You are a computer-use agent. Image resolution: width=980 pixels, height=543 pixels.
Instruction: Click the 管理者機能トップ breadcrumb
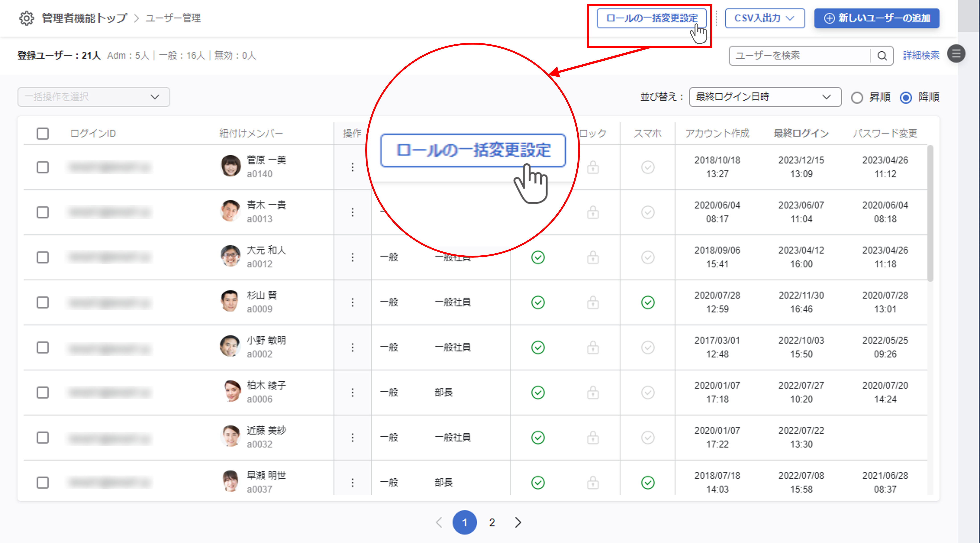pyautogui.click(x=84, y=18)
